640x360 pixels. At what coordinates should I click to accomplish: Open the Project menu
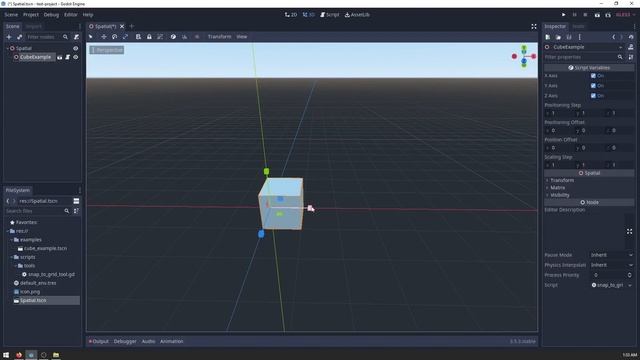coord(31,15)
